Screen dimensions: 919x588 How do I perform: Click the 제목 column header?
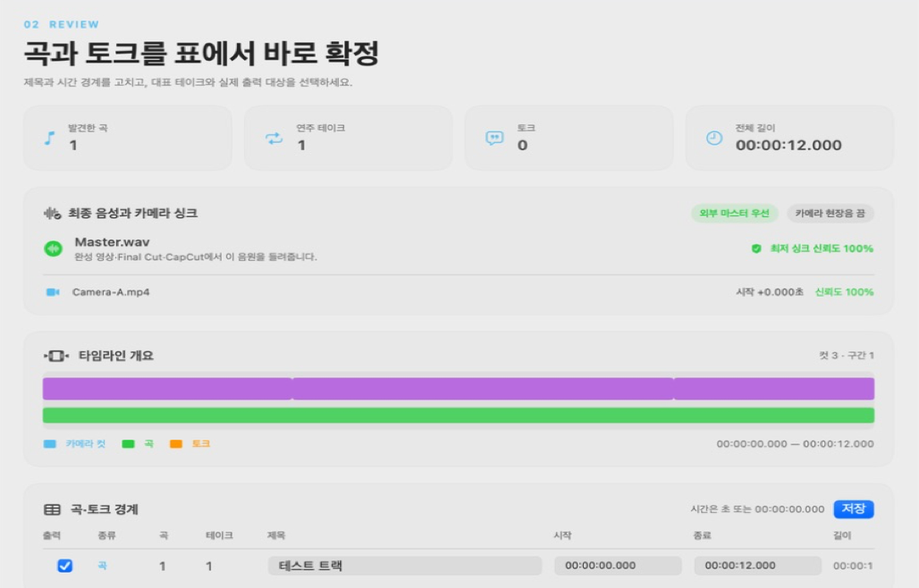pos(276,535)
